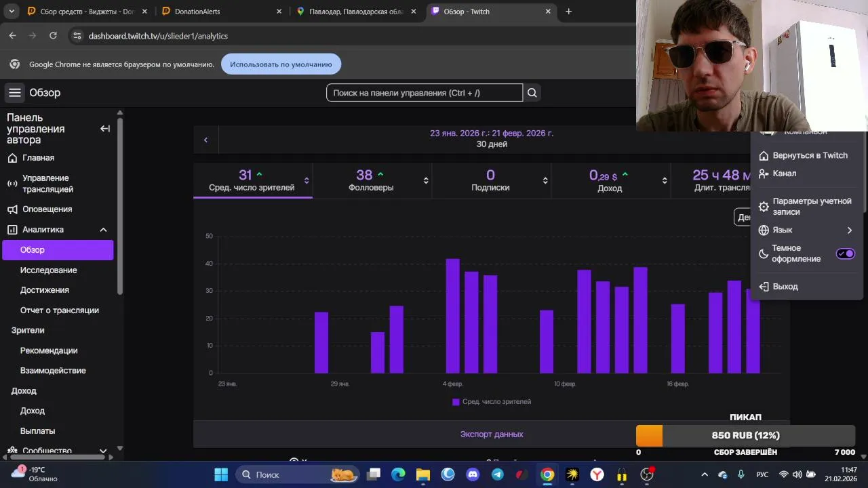Image resolution: width=868 pixels, height=488 pixels.
Task: Go to the previous 30-day period
Action: click(x=205, y=140)
